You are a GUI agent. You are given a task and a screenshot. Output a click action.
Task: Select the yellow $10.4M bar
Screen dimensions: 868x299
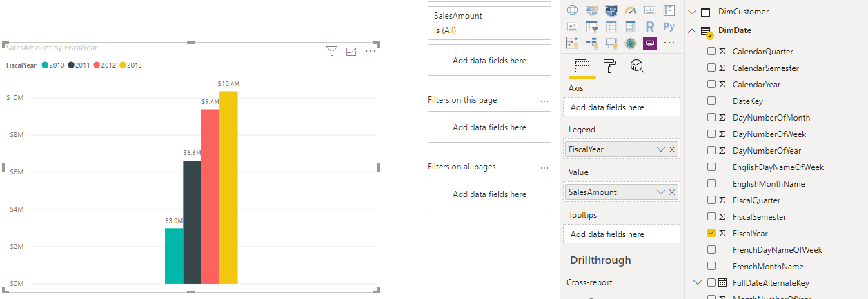(x=228, y=187)
